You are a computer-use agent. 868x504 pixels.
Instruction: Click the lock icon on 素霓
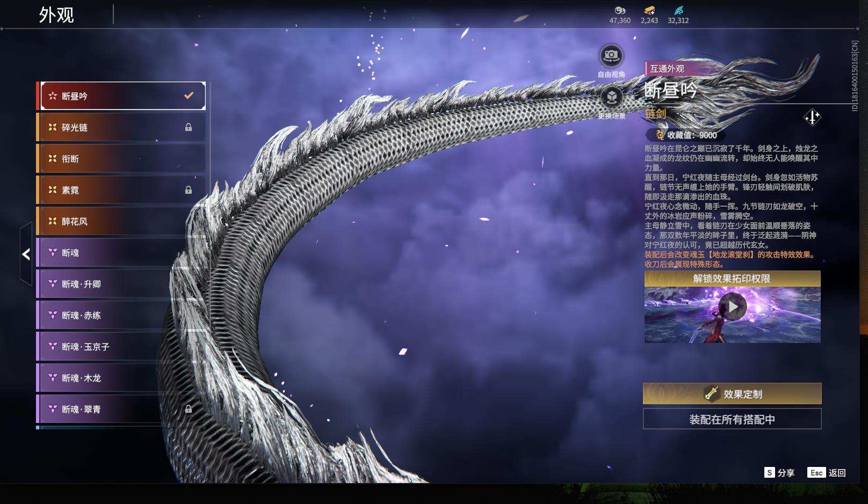pos(189,190)
